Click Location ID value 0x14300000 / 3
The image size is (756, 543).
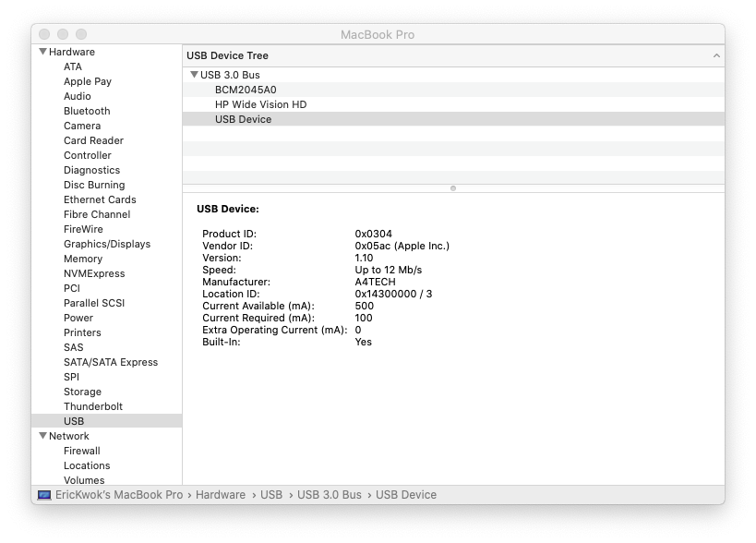click(393, 294)
